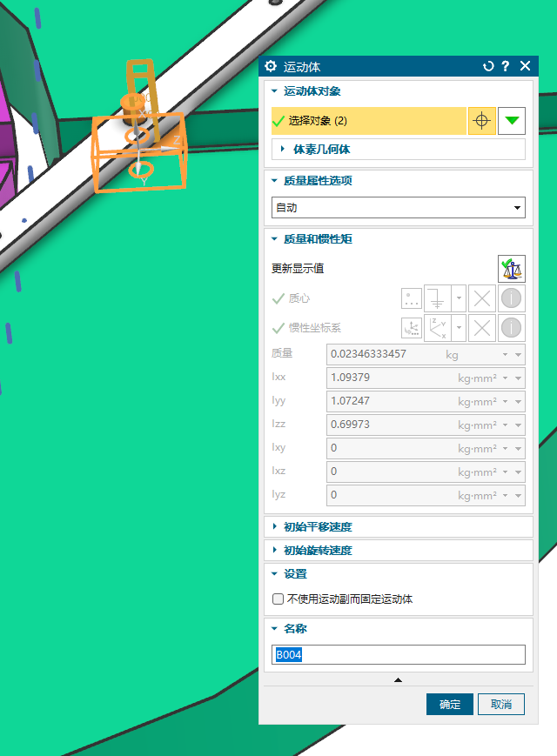Image resolution: width=557 pixels, height=756 pixels.
Task: Confirm with the 确定 button
Action: point(449,705)
